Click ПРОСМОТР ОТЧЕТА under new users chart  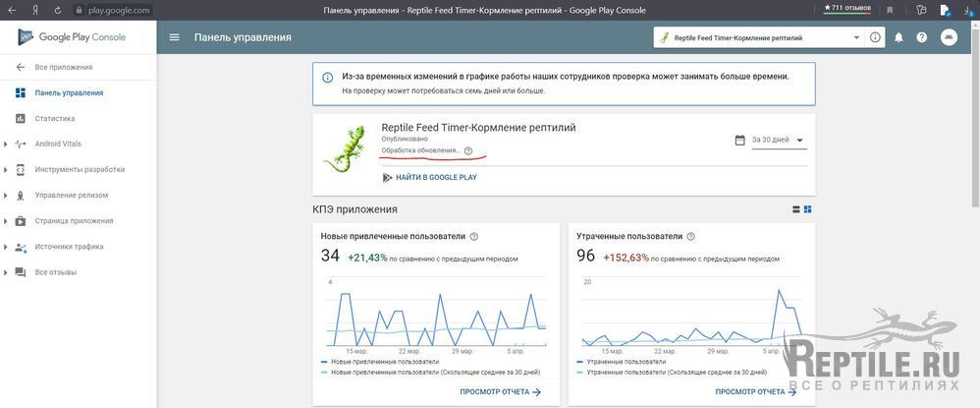point(500,391)
